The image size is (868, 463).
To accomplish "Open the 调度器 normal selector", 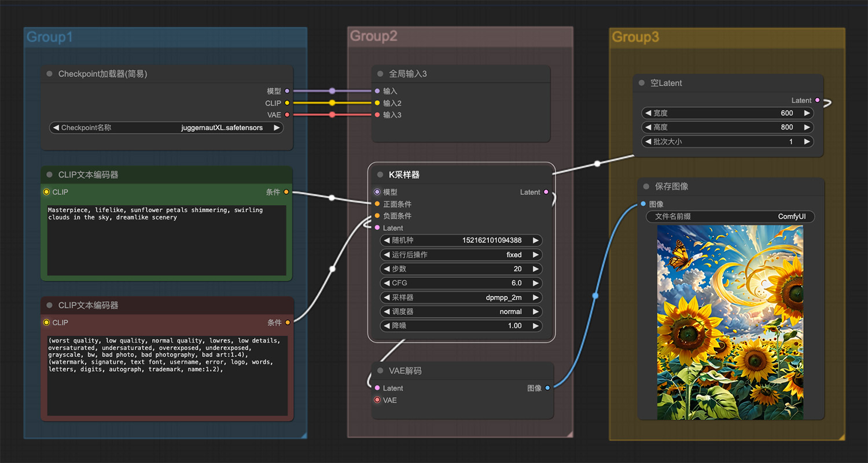I will point(461,311).
